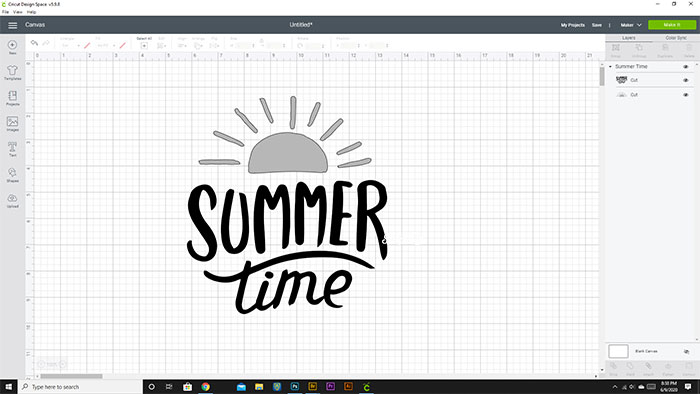The image size is (700, 394).
Task: Open the Align dropdown
Action: 183,46
